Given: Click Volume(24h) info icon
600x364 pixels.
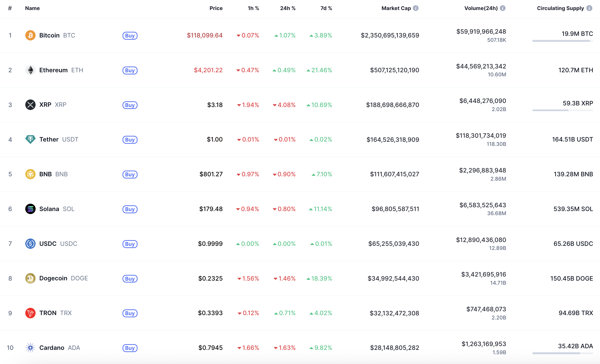Looking at the screenshot, I should pyautogui.click(x=502, y=8).
